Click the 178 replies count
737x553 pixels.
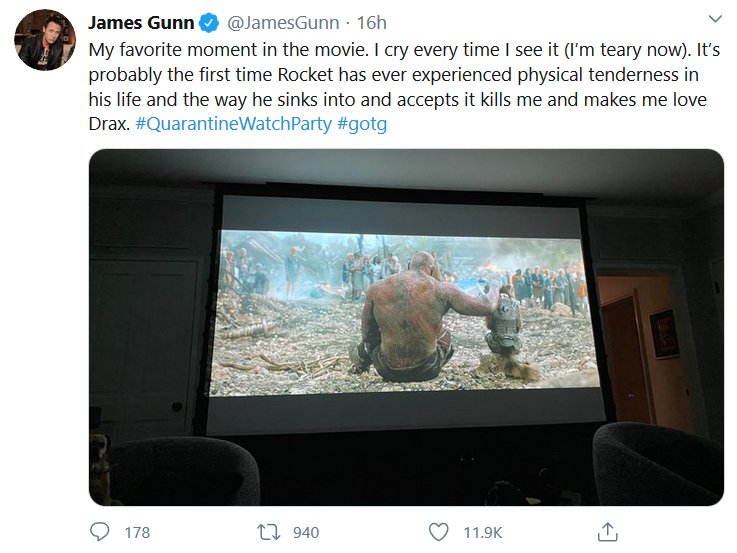pyautogui.click(x=137, y=532)
